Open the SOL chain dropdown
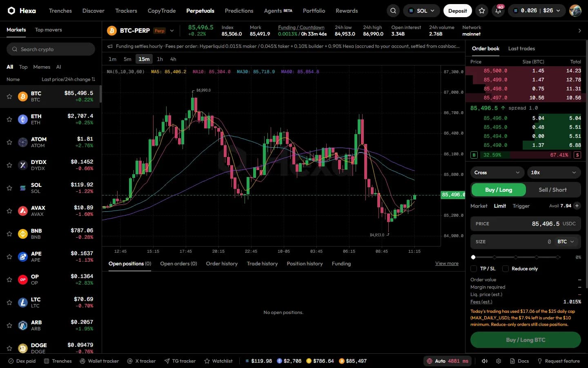This screenshot has width=588, height=368. click(x=421, y=11)
